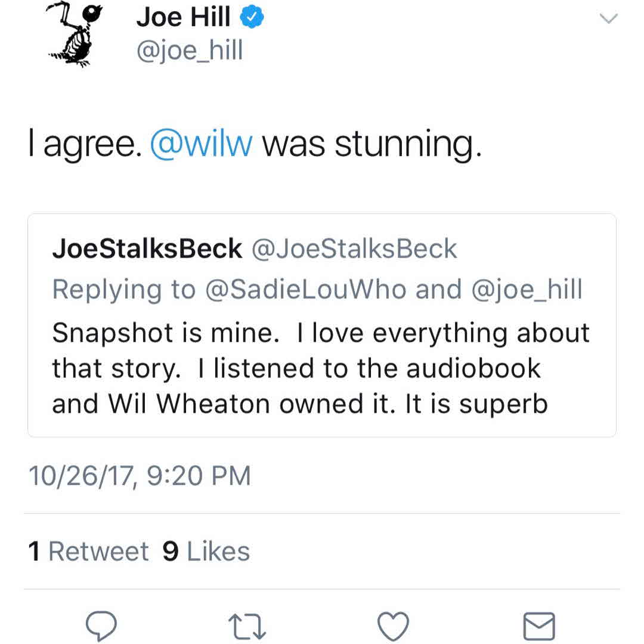Click the blue verified badge
Image resolution: width=644 pixels, height=644 pixels.
pyautogui.click(x=252, y=18)
